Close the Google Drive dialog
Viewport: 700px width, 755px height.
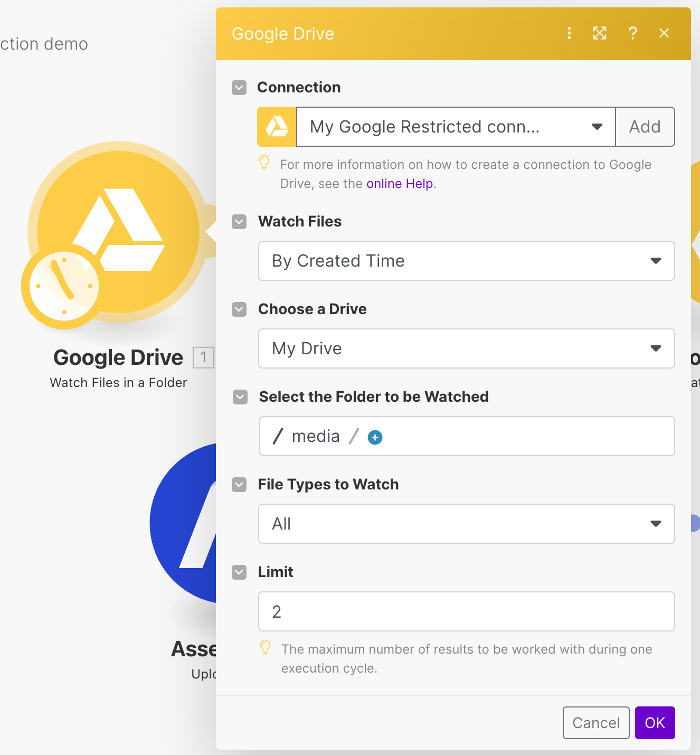pyautogui.click(x=664, y=33)
